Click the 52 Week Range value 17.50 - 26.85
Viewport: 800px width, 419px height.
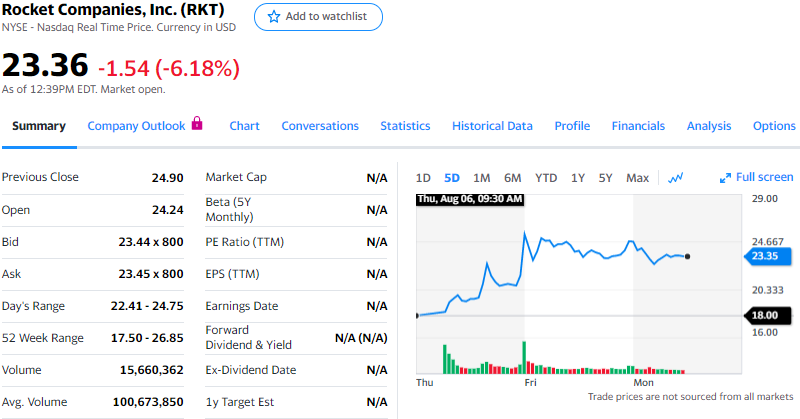pos(147,338)
